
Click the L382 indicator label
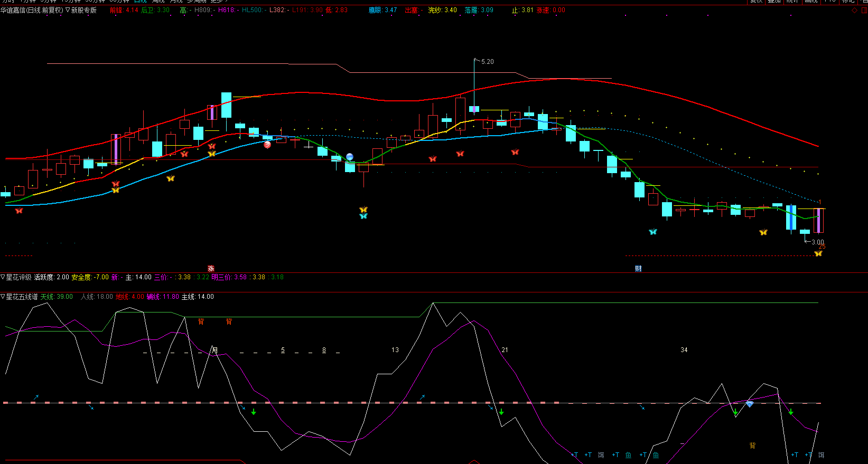(279, 10)
